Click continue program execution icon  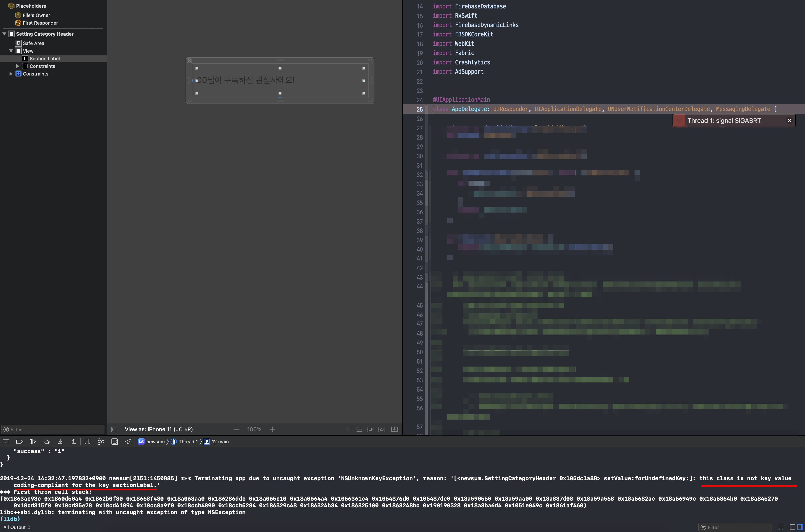pyautogui.click(x=33, y=441)
